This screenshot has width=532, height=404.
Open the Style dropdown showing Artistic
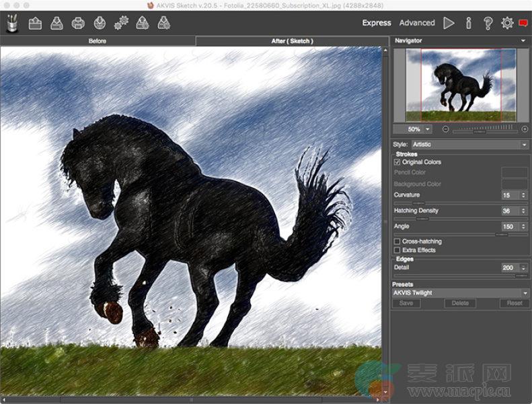(469, 144)
